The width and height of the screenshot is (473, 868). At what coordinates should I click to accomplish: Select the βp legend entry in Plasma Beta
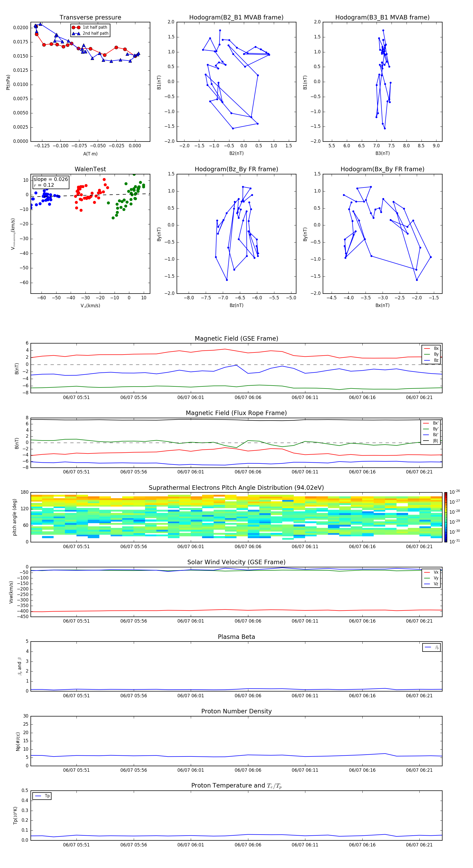[431, 647]
